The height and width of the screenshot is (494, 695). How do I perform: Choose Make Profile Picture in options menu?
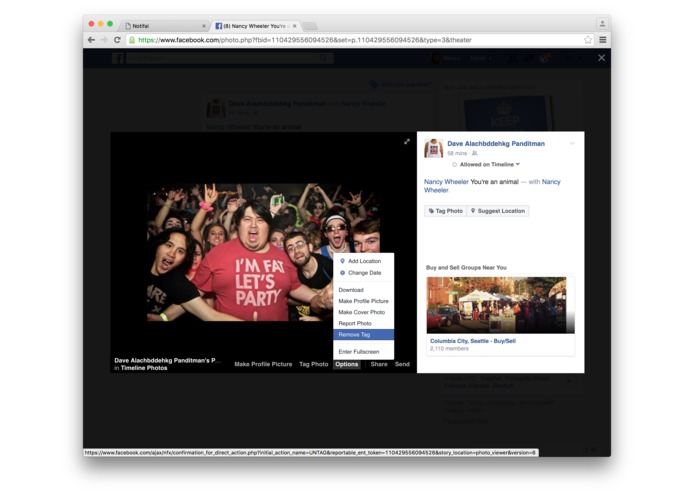[x=363, y=301]
